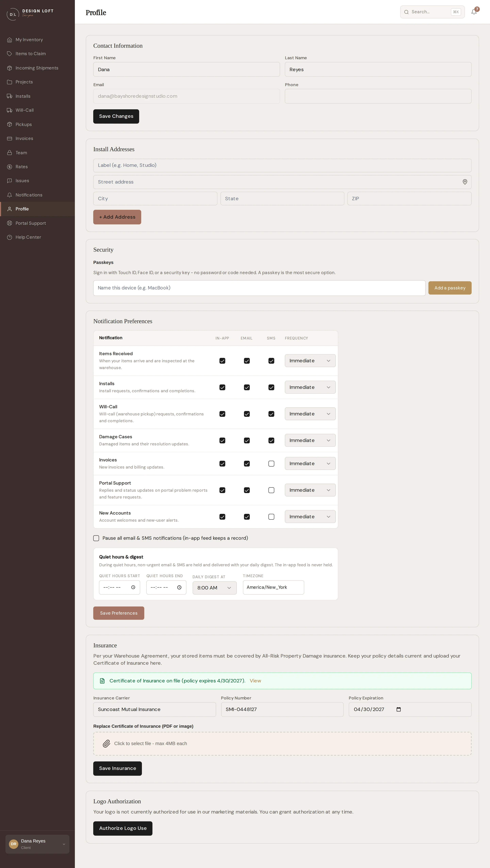Open the Installs frequency dropdown
The width and height of the screenshot is (490, 868).
310,388
